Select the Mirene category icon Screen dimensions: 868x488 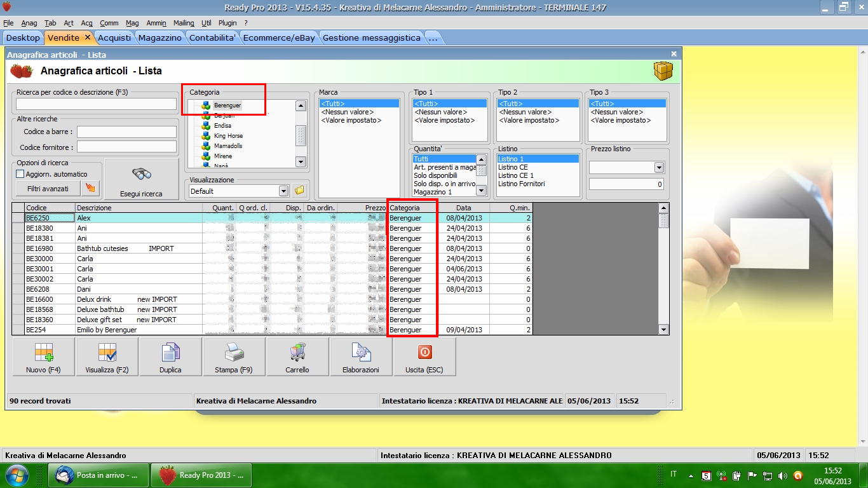(206, 156)
